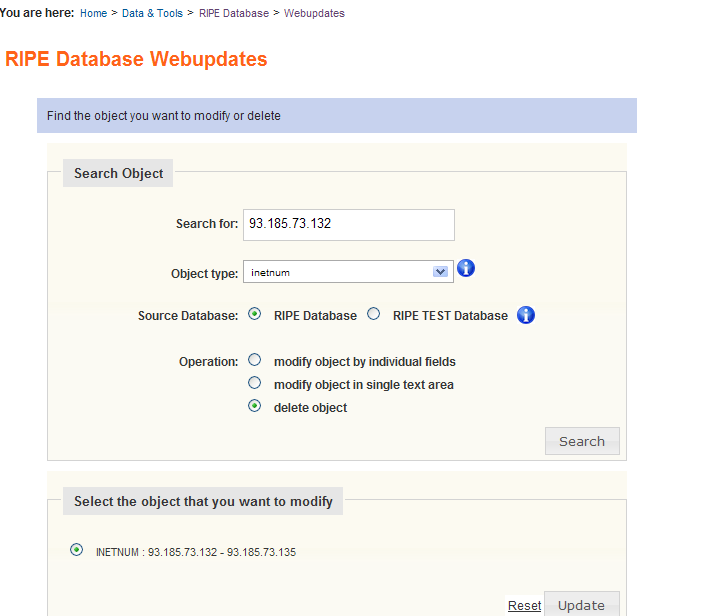This screenshot has width=715, height=616.
Task: Select the delete object operation
Action: pos(254,405)
